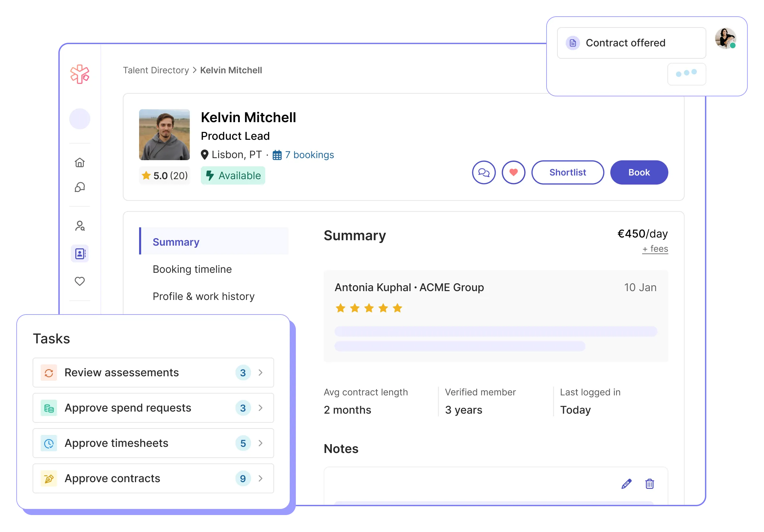Open the people search sidebar icon
This screenshot has height=532, width=764.
(80, 226)
